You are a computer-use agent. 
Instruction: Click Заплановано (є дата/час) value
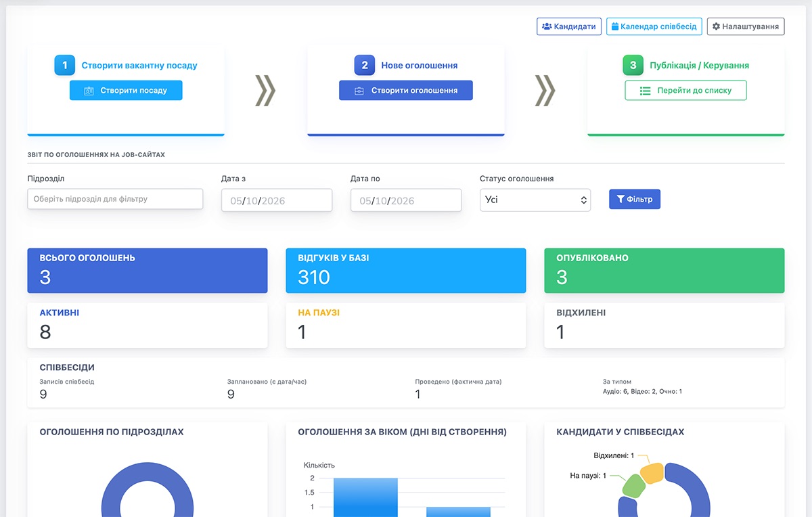(x=231, y=394)
